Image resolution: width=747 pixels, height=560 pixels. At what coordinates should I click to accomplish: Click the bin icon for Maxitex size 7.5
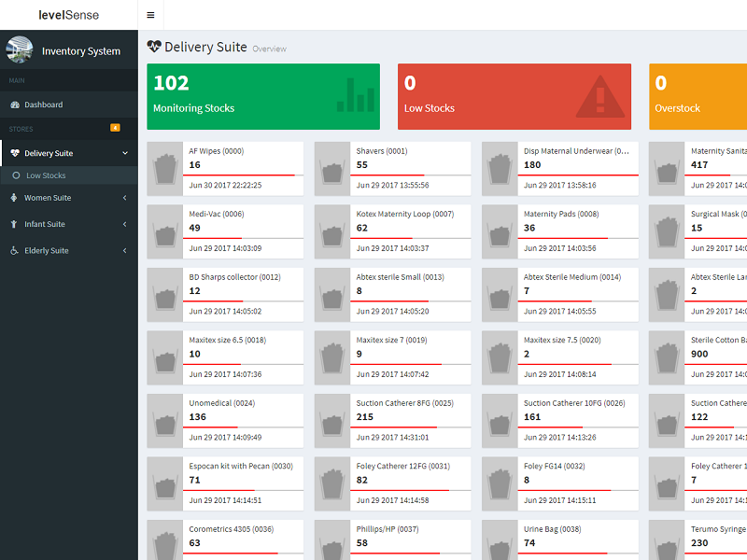click(500, 357)
